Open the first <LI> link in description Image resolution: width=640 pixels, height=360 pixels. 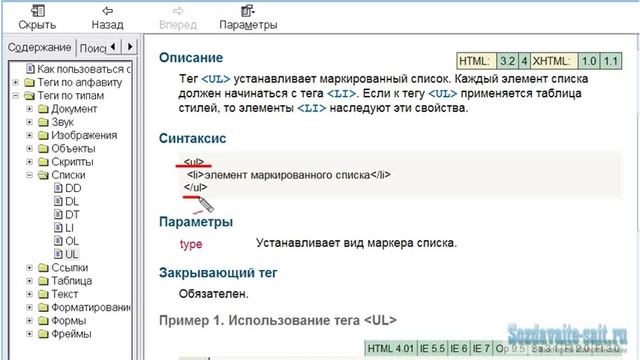click(342, 93)
